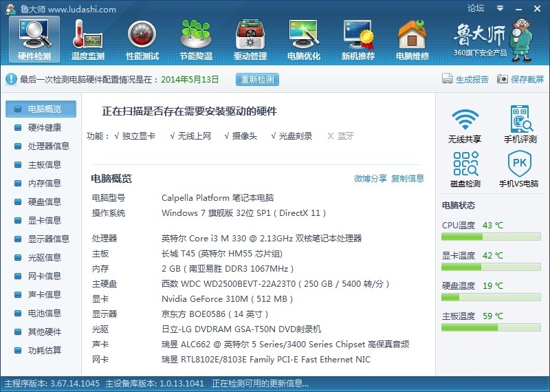Click the 显卡温度 progress bar
Screen dimensions: 550x392
[491, 267]
